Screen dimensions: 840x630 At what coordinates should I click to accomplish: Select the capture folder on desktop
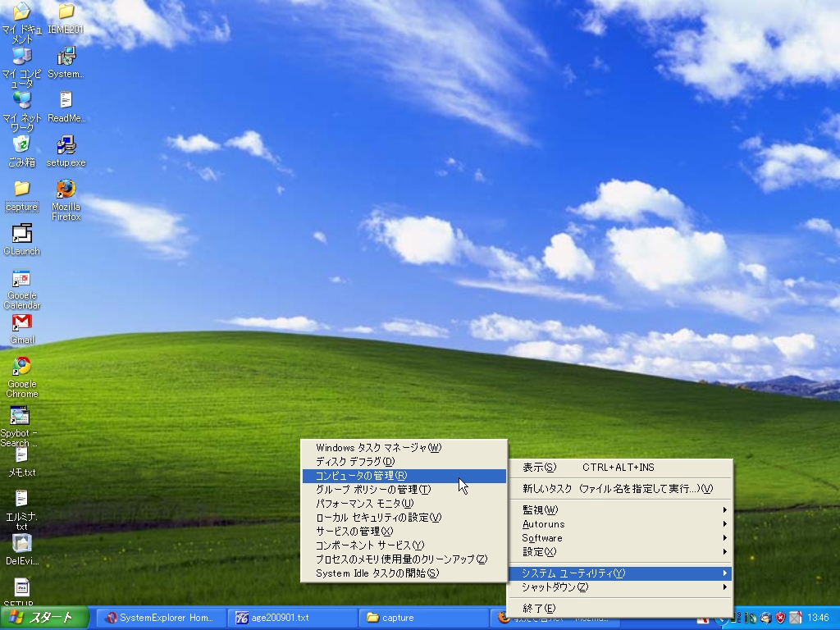21,196
